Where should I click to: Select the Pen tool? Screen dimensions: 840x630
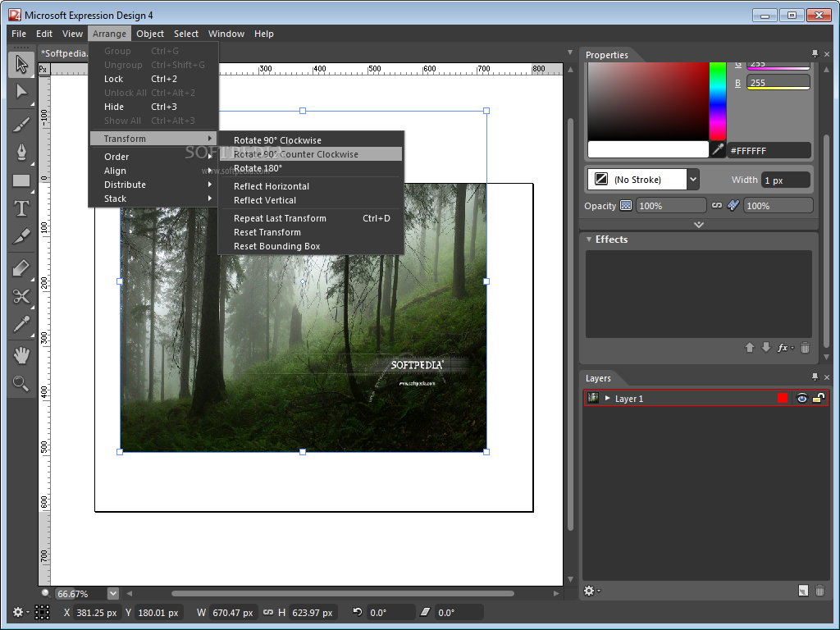[x=21, y=152]
